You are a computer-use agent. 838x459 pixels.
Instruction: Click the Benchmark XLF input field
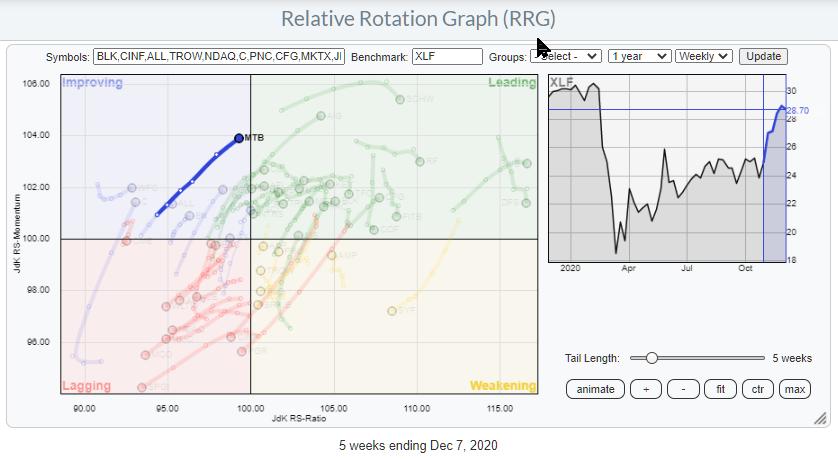coord(446,57)
